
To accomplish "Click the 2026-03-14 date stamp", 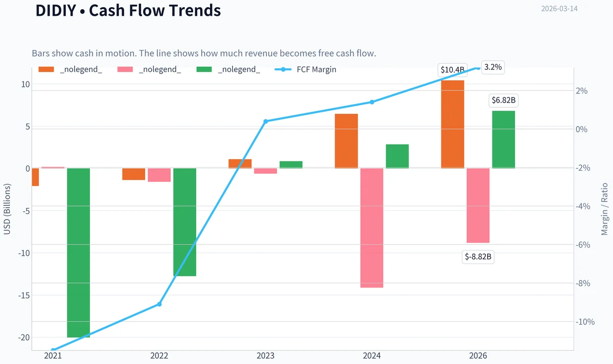I will (x=559, y=9).
